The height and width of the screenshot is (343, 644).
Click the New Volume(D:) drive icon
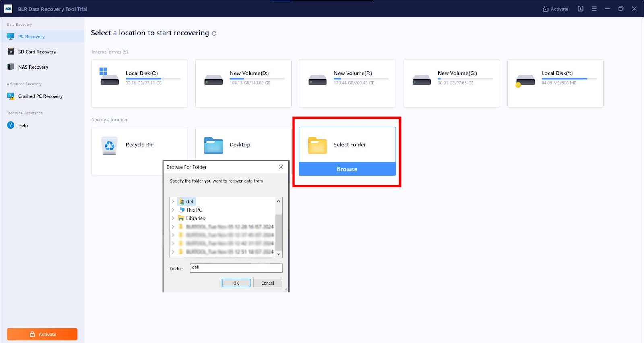pyautogui.click(x=213, y=79)
